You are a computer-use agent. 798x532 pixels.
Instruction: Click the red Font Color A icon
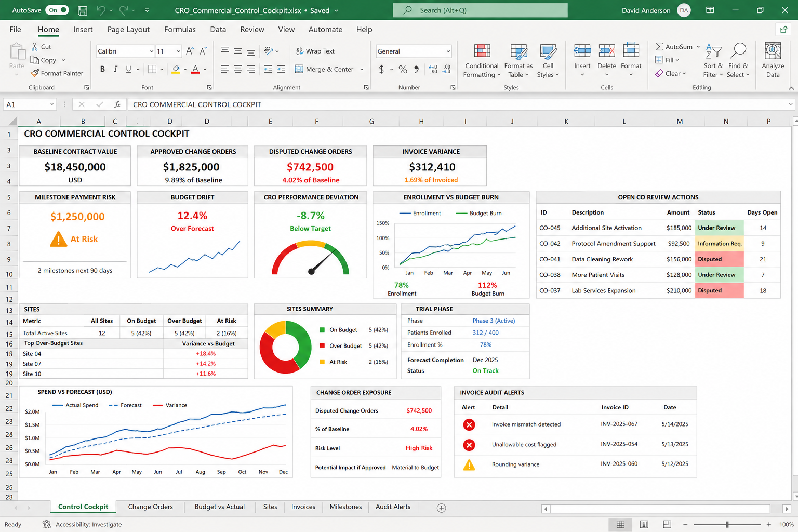tap(195, 69)
